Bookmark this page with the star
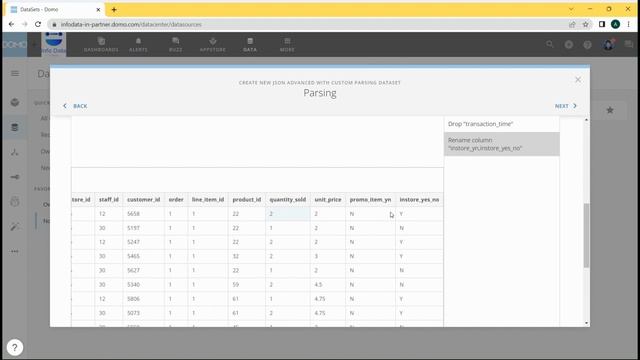Screen dimensions: 640x360 [x=586, y=24]
